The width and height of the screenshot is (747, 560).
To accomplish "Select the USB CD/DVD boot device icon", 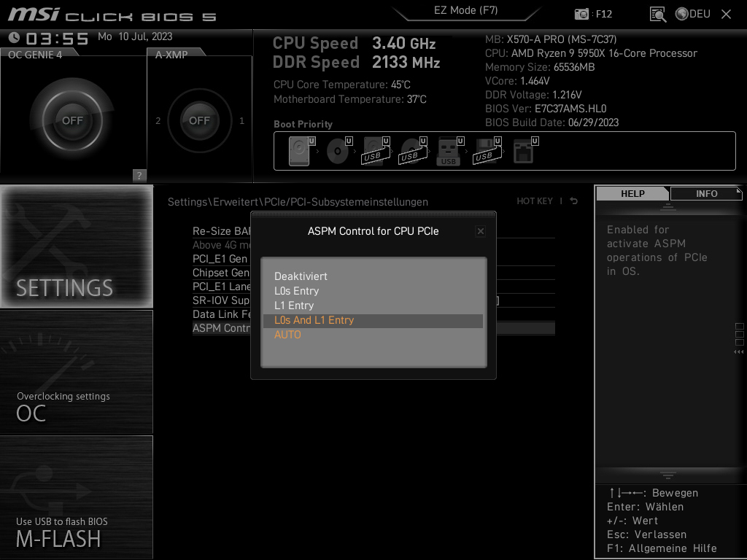I will pos(413,151).
